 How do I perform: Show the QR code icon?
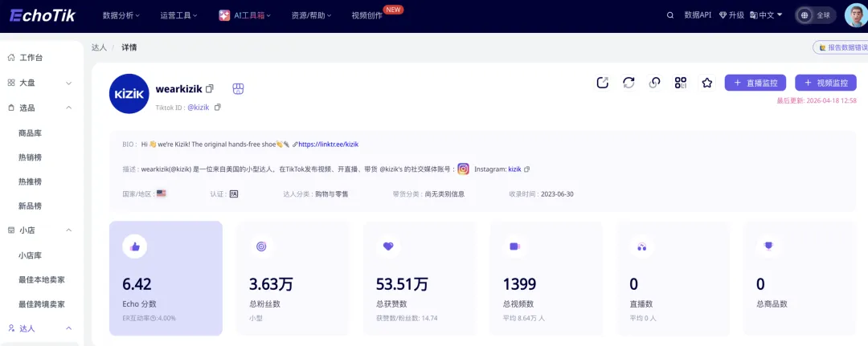[681, 83]
